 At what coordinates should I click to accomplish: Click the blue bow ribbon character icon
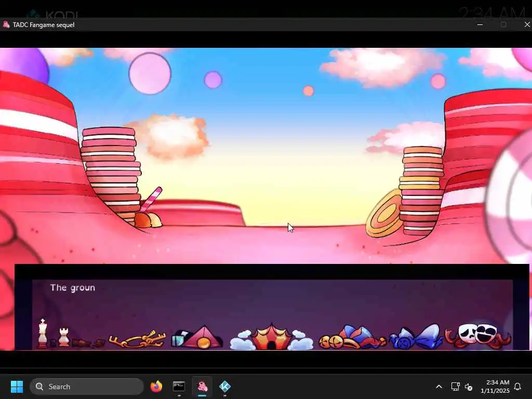tap(416, 337)
